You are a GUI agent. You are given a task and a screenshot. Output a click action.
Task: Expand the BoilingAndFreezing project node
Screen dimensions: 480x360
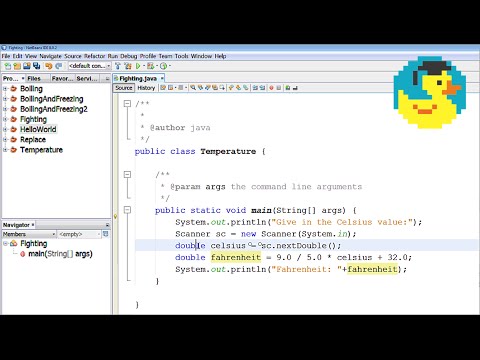[5, 99]
